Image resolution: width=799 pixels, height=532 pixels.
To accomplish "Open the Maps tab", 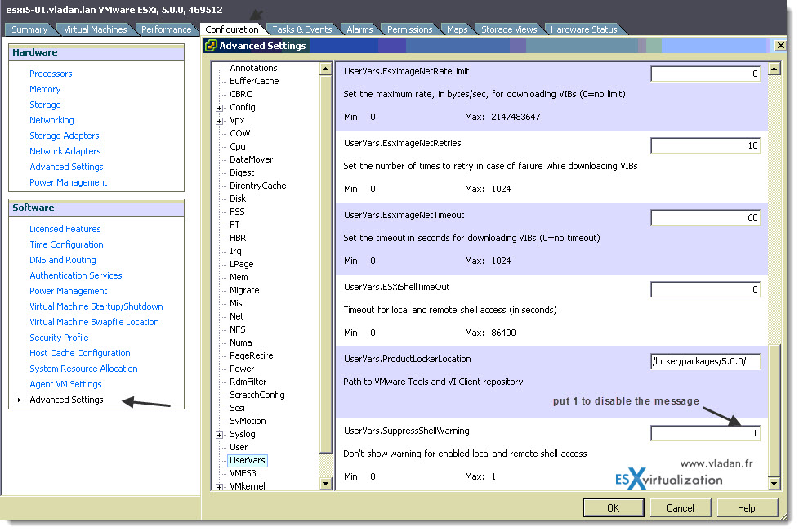I will (457, 29).
